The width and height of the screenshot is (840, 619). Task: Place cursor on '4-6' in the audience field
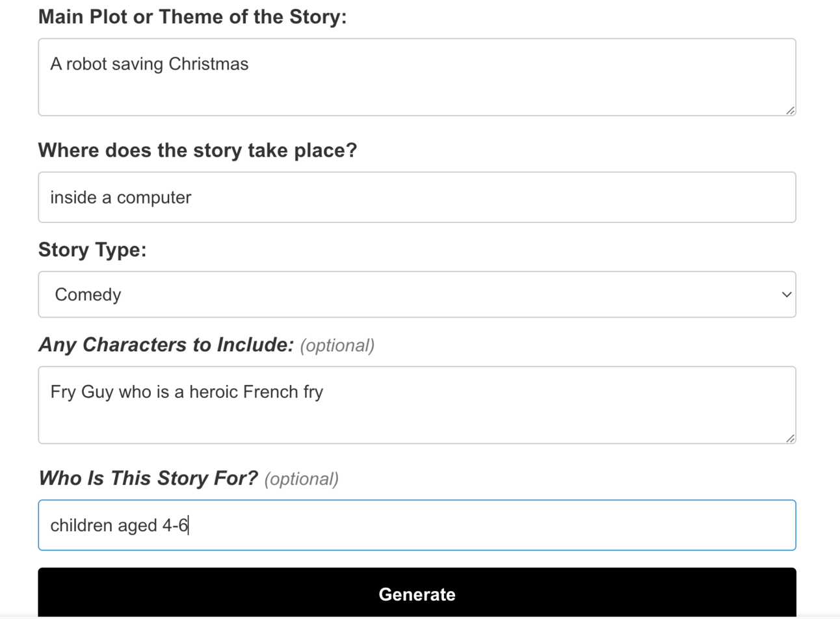(x=174, y=525)
